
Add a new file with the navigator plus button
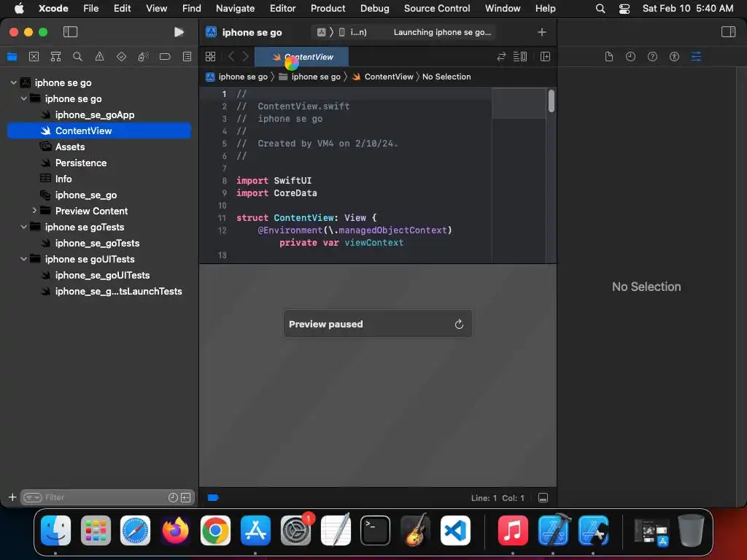coord(12,497)
